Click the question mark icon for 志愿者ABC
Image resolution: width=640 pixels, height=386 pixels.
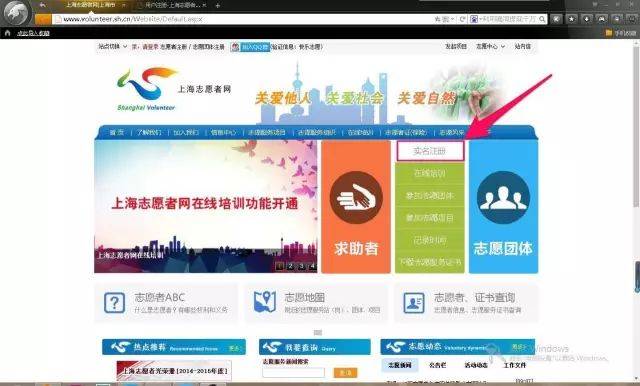(x=114, y=303)
